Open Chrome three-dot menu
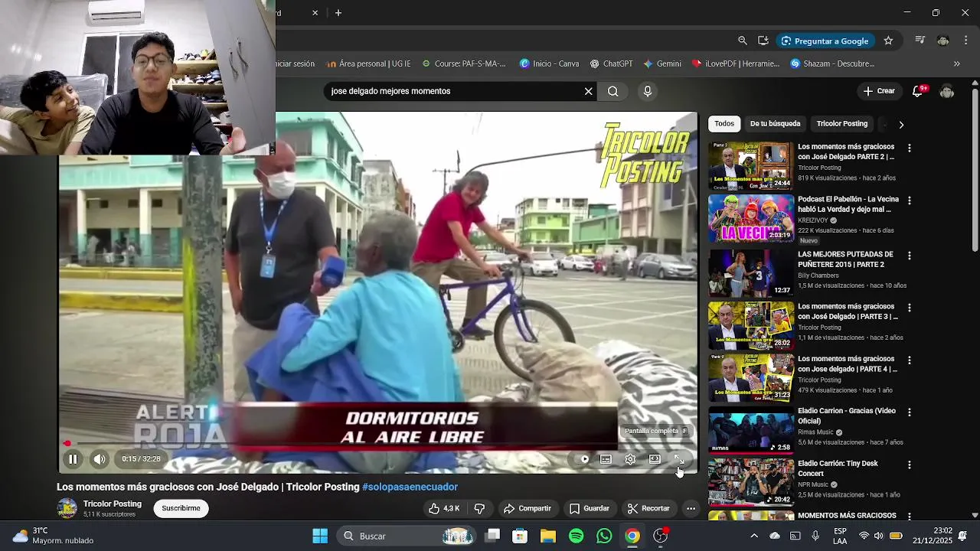Image resolution: width=980 pixels, height=551 pixels. [x=966, y=41]
